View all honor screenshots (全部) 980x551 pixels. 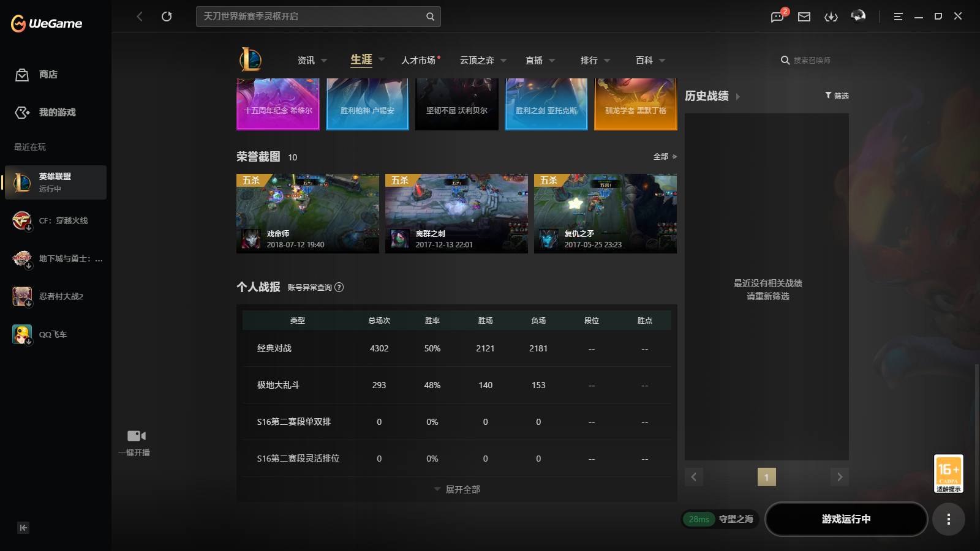pyautogui.click(x=665, y=157)
